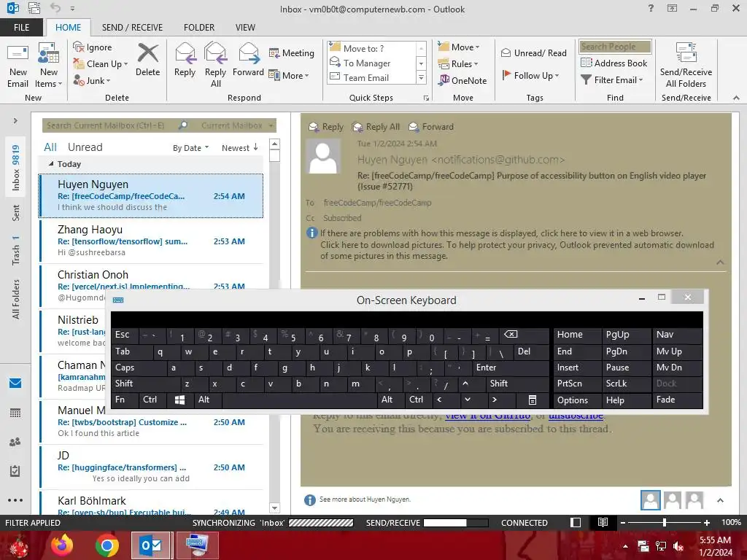The image size is (747, 560).
Task: Open the By Date sort dropdown
Action: (190, 148)
